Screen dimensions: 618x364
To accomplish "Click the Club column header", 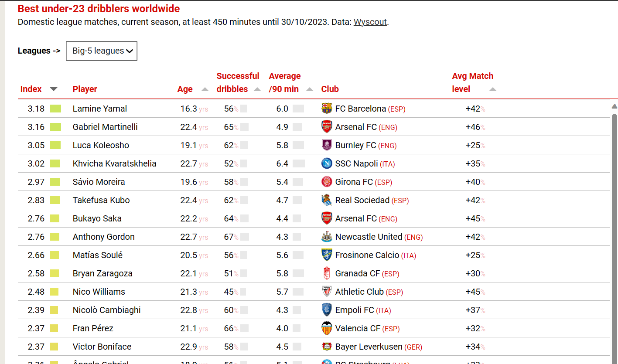I will tap(330, 89).
